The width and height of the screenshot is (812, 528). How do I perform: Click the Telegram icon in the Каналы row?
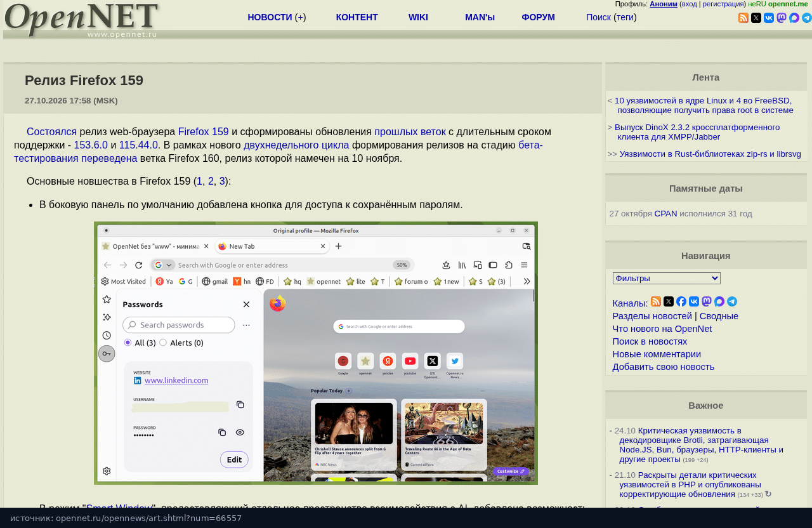(732, 301)
